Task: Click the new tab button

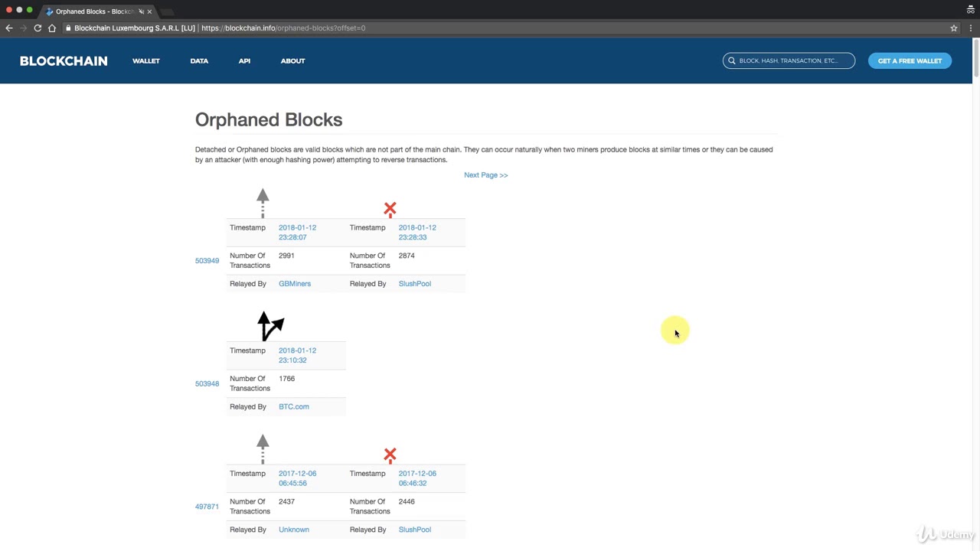Action: coord(167,11)
